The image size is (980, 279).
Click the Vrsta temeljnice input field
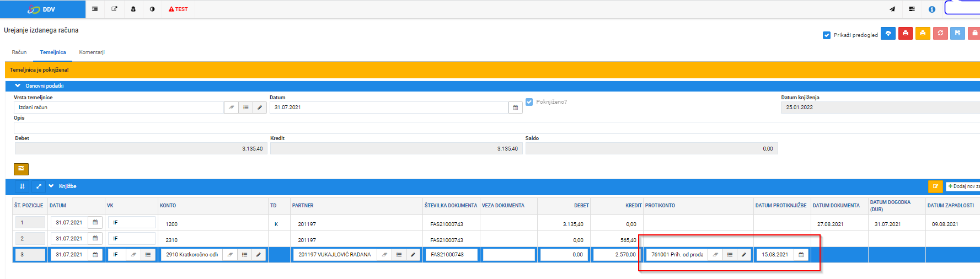tap(119, 108)
